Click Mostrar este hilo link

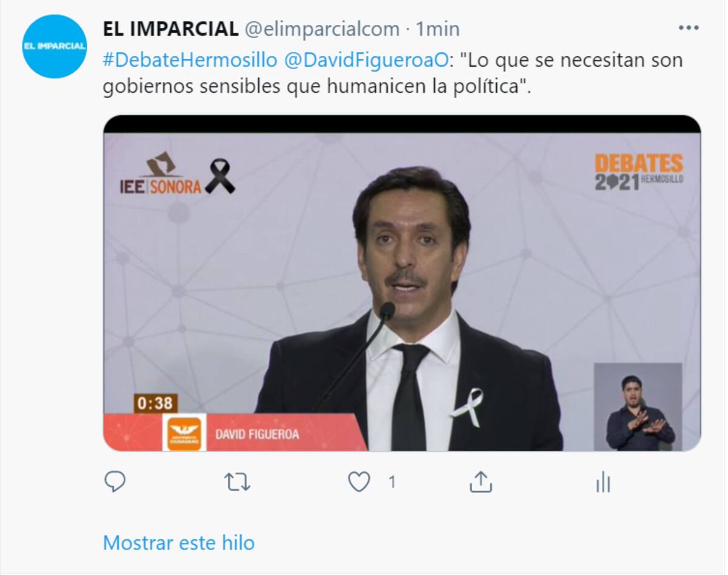(x=179, y=542)
